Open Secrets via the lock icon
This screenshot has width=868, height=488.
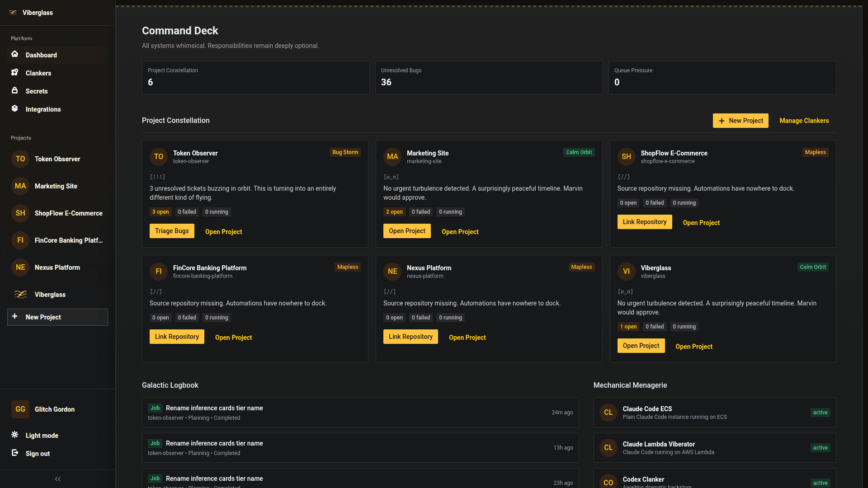(x=15, y=91)
